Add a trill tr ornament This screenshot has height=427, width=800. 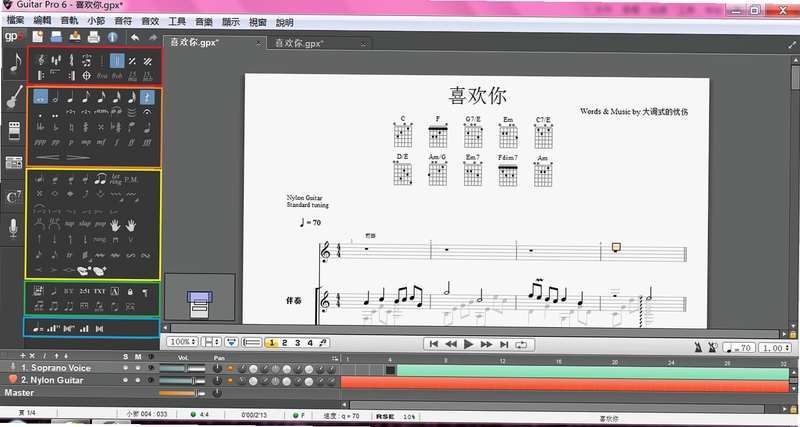click(69, 255)
